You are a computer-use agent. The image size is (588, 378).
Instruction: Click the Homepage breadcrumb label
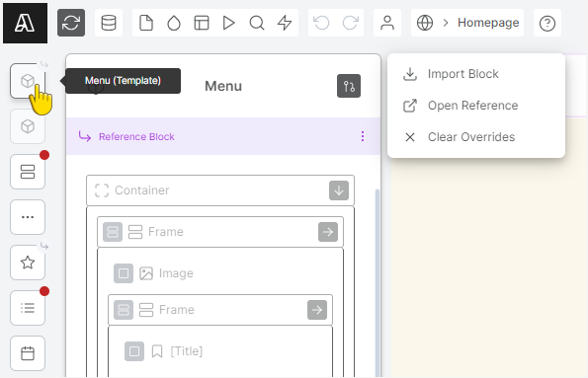(488, 23)
